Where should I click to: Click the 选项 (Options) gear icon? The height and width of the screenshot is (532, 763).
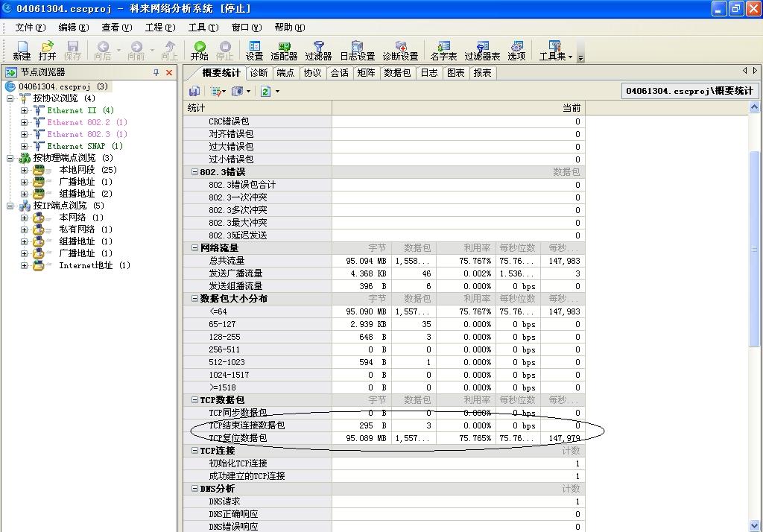click(x=516, y=47)
